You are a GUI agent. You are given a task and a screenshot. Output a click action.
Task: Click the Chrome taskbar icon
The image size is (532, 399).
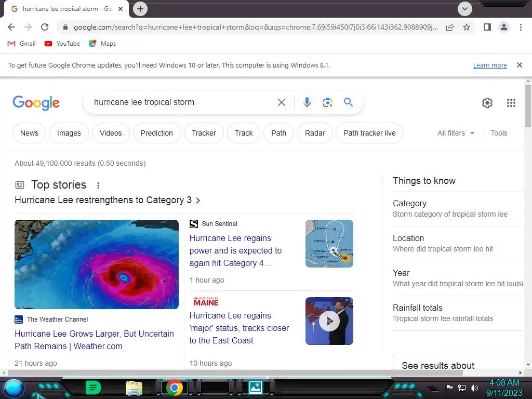tap(175, 388)
